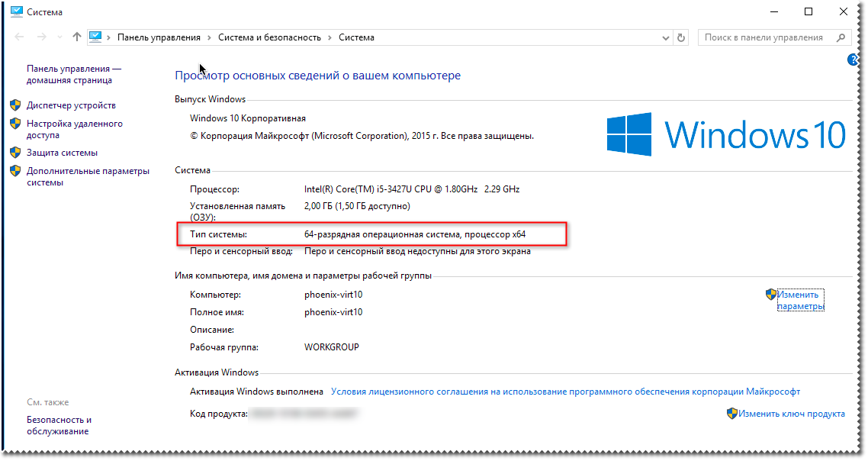
Task: Open the Microsoft license terms link (Условия лицензионного соглашения)
Action: click(x=566, y=392)
